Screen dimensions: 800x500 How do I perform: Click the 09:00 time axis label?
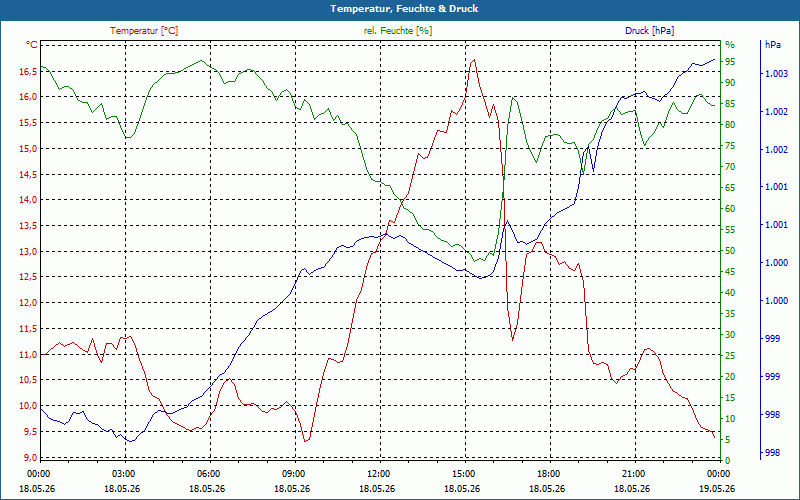tap(295, 473)
